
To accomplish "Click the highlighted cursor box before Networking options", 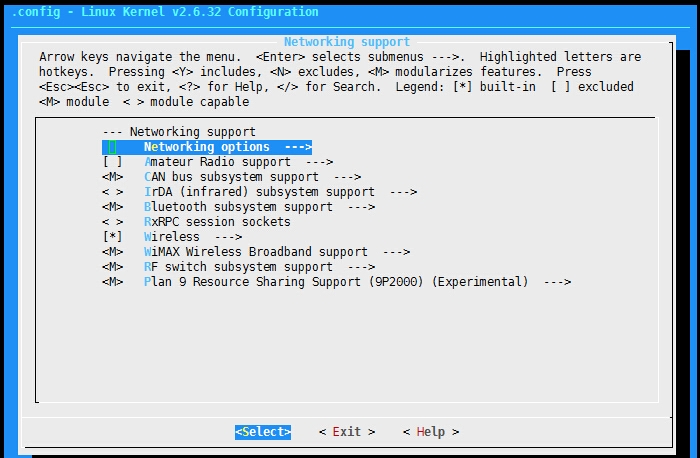I will coord(112,147).
